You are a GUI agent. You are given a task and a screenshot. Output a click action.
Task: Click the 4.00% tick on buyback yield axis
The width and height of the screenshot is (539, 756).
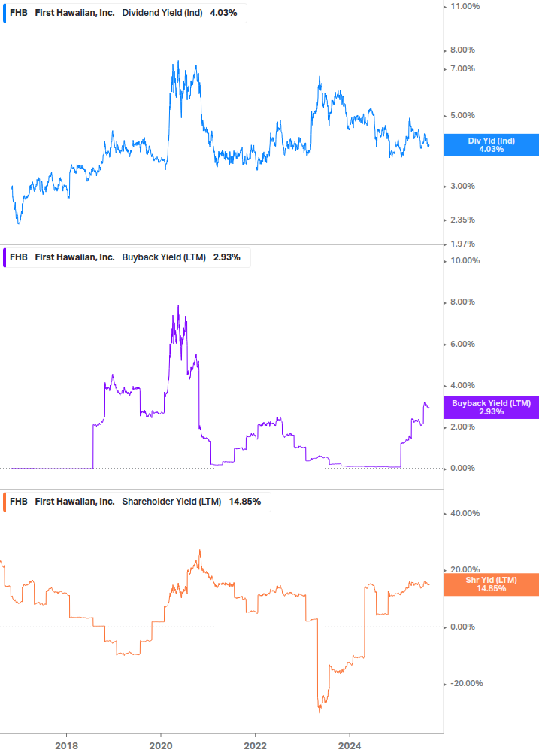coord(462,386)
